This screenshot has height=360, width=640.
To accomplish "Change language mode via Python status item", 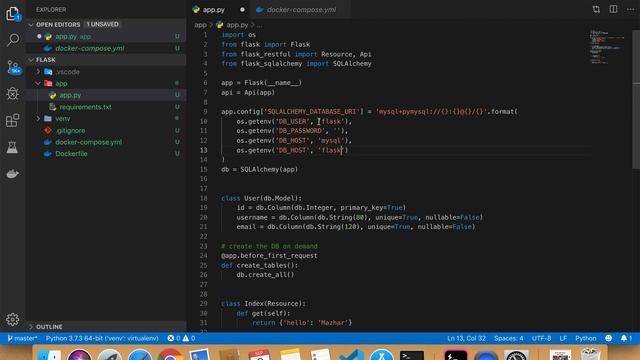I will click(585, 338).
